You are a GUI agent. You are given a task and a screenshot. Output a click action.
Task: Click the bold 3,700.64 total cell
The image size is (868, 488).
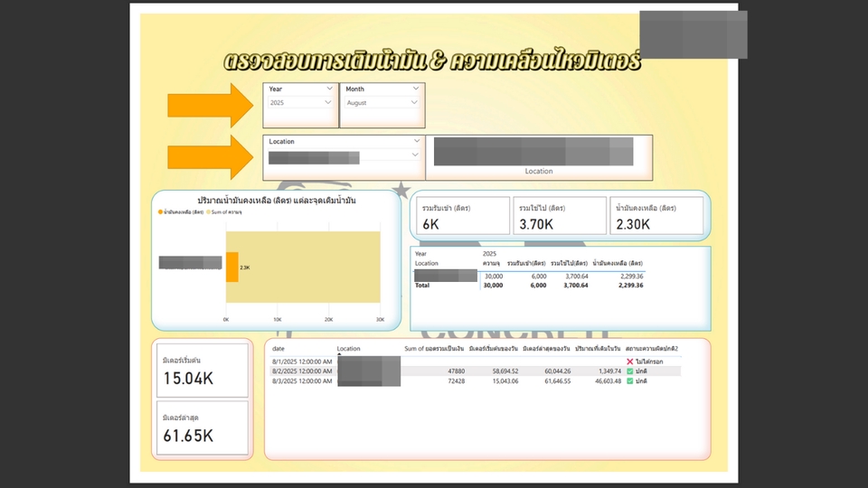point(576,286)
